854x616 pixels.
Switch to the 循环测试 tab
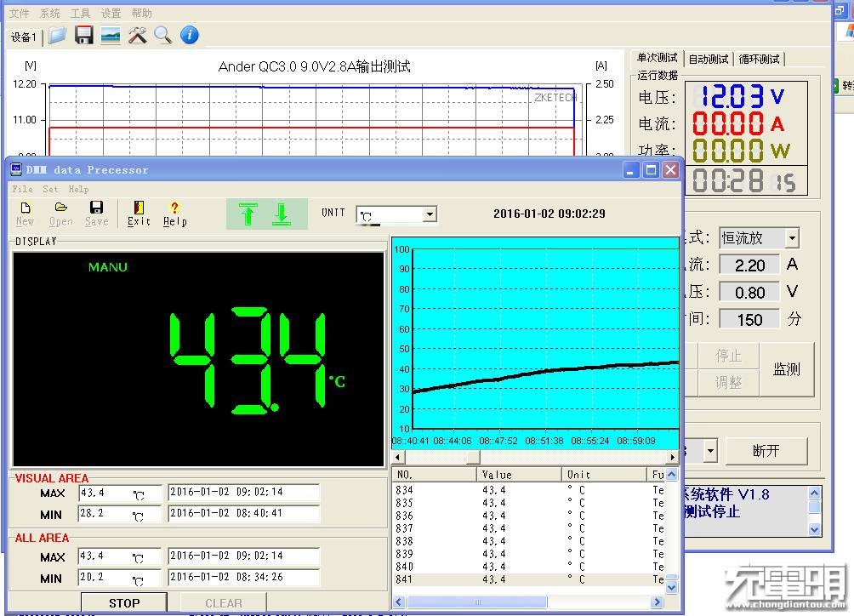(x=759, y=59)
